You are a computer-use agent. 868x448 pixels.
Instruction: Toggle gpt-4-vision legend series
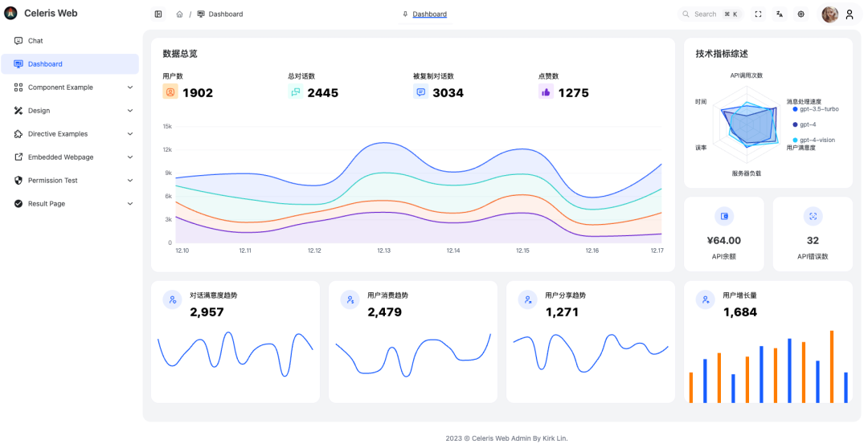(x=813, y=141)
